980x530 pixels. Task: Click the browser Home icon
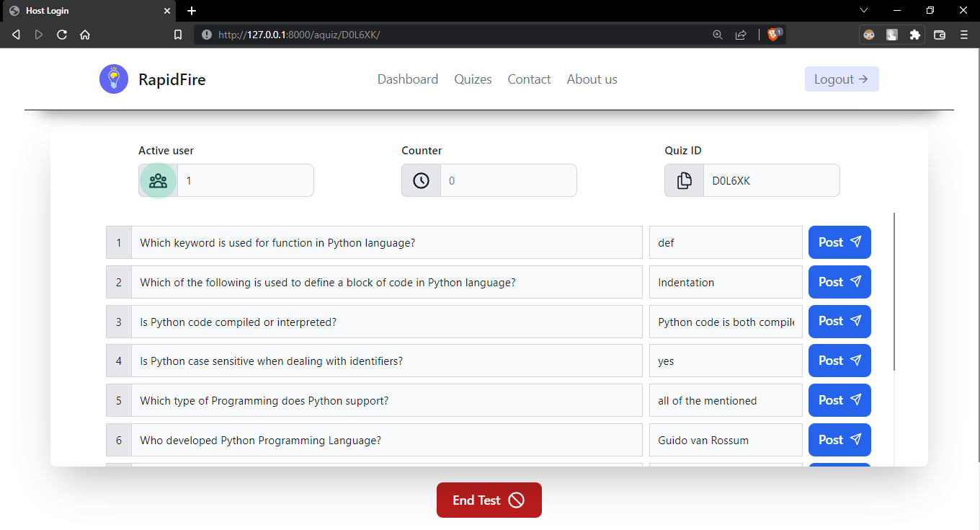pos(85,34)
